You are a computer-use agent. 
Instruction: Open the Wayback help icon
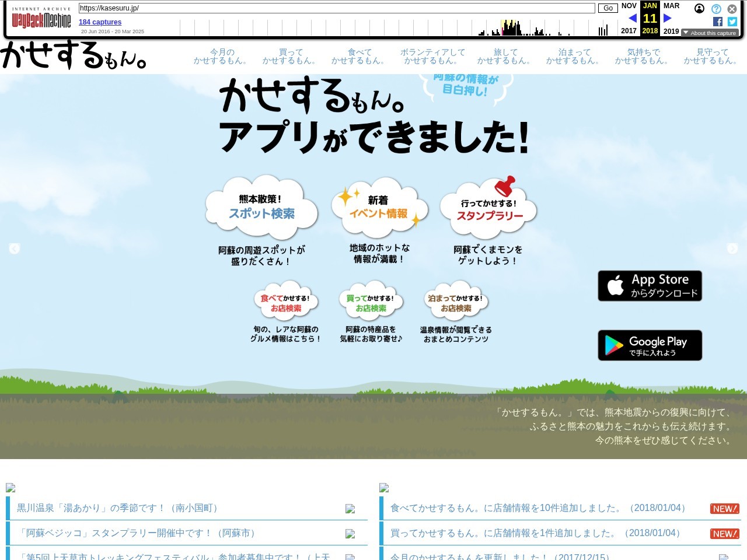click(x=716, y=9)
